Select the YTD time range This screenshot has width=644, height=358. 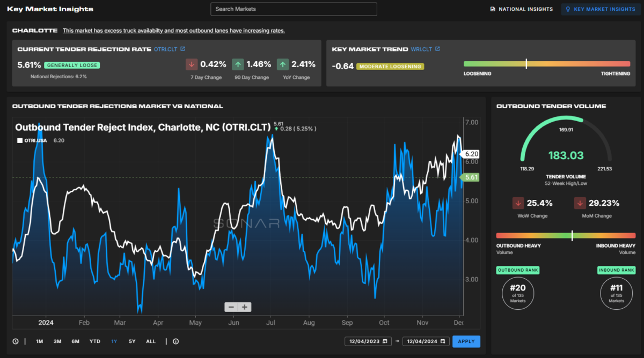[95, 341]
